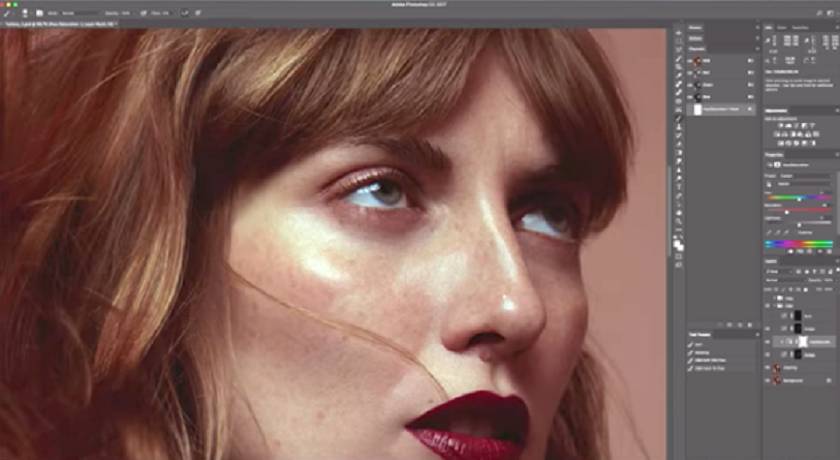Hide the selected Hue/Saturation layer
Screen dimensions: 840x460
tap(768, 341)
